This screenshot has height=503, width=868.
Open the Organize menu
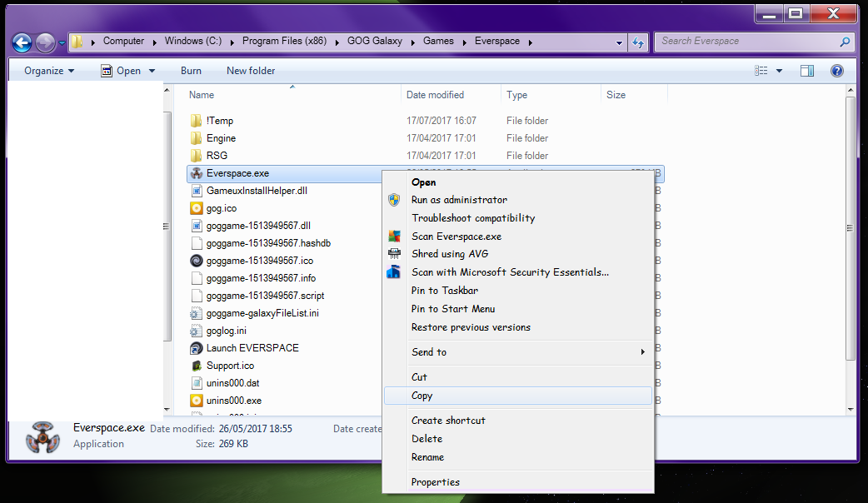(x=48, y=71)
